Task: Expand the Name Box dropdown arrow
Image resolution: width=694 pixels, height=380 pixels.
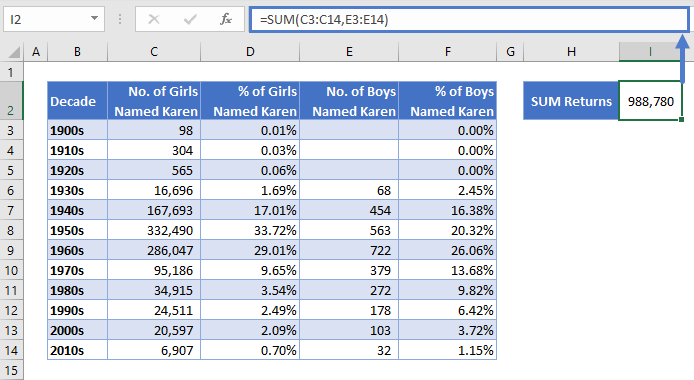Action: click(x=94, y=19)
